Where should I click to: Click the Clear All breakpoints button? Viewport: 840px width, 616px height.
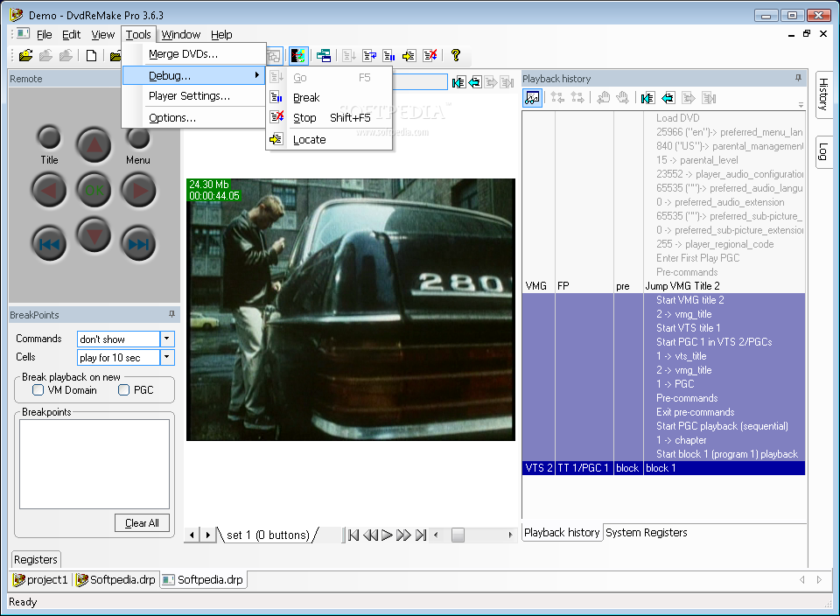142,523
